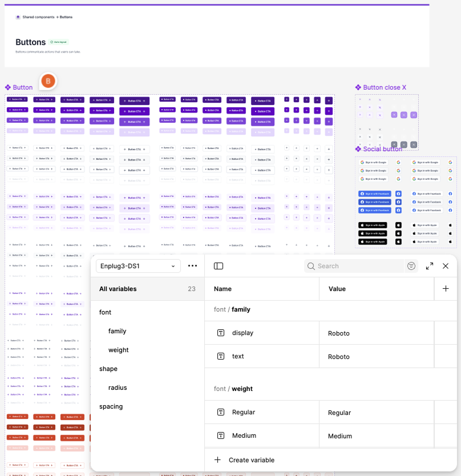Viewport: 461px width, 476px height.
Task: Toggle the sidebar panel icon in the variables window
Action: (219, 266)
